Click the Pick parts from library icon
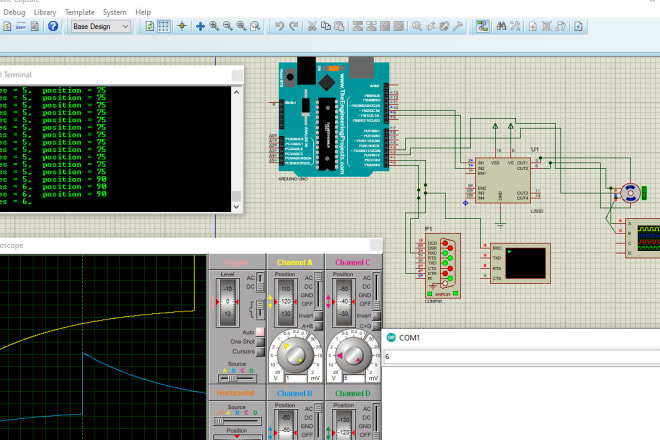This screenshot has height=440, width=660. pyautogui.click(x=417, y=26)
